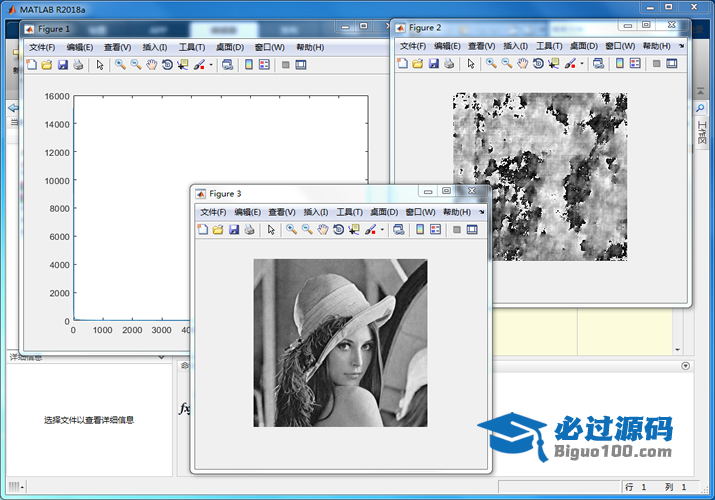The image size is (715, 500).
Task: Select Rotate 3D tool in Figure 2
Action: tap(538, 63)
